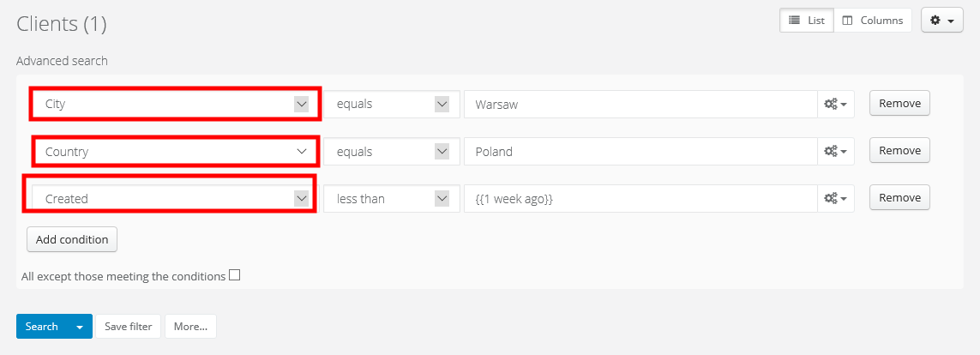
Task: Remove the Created condition
Action: coord(899,198)
